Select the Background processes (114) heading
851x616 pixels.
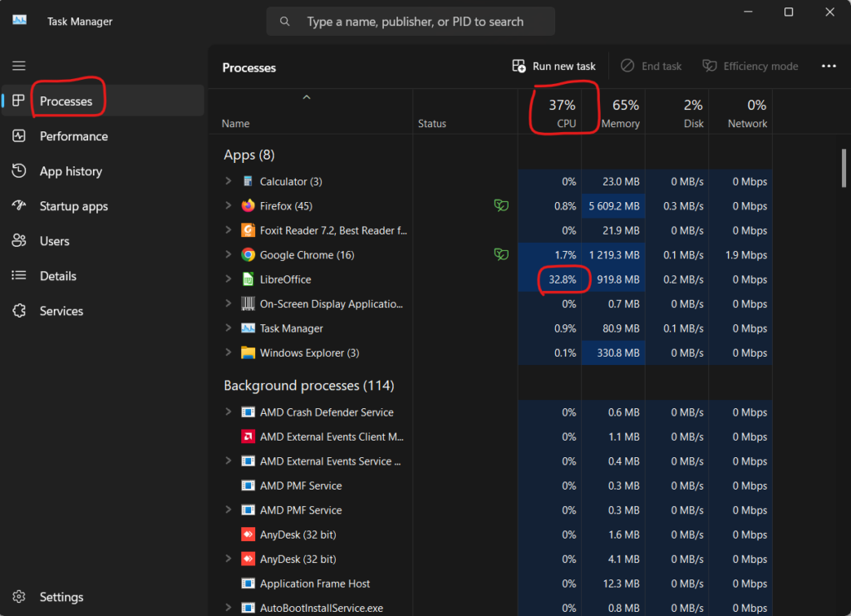(309, 386)
